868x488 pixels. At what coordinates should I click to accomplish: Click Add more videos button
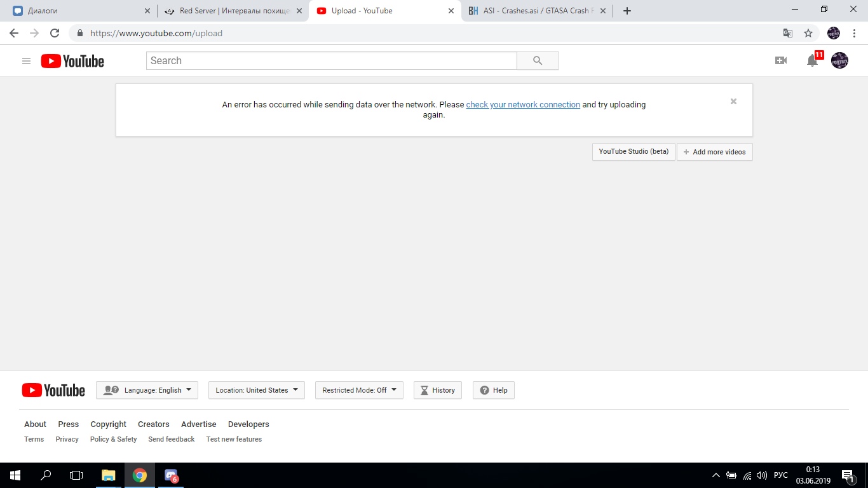point(715,152)
